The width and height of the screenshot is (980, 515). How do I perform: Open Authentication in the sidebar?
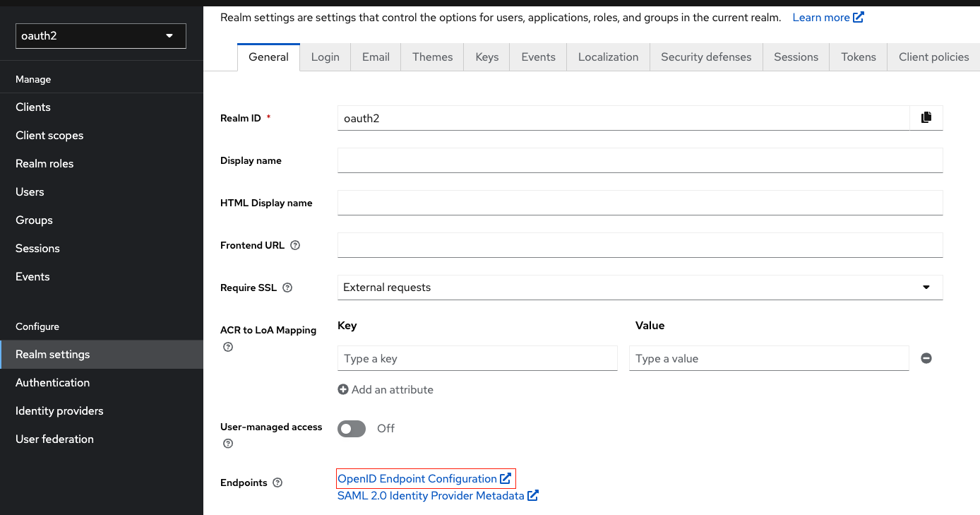(102, 383)
